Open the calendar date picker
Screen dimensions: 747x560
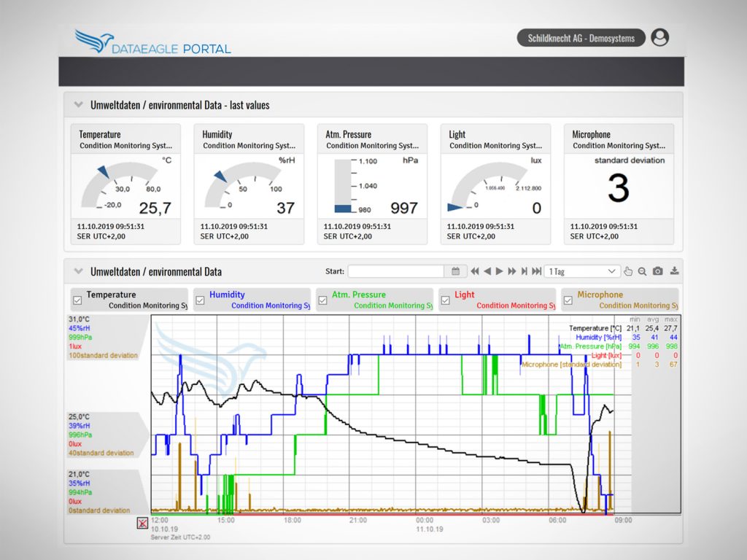(455, 271)
